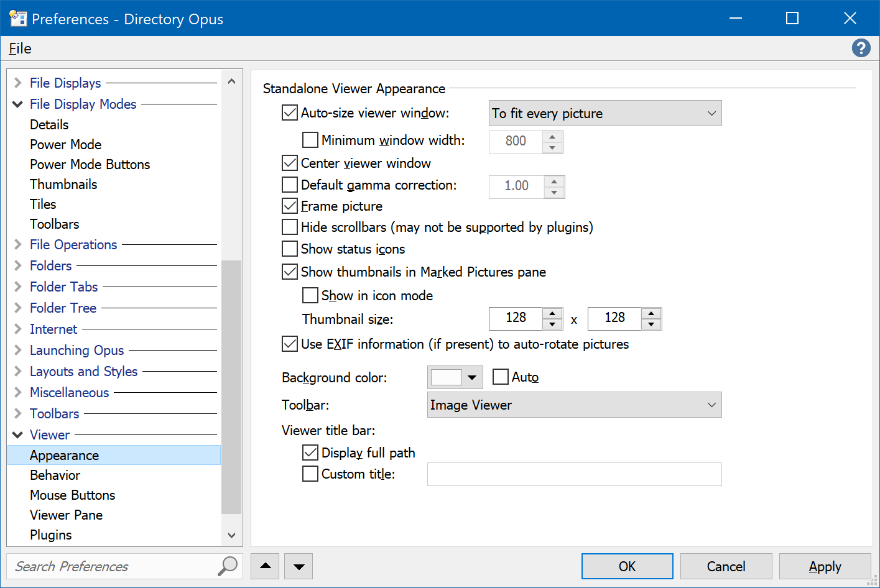Expand the Launching Opus category
This screenshot has width=880, height=588.
pyautogui.click(x=18, y=350)
